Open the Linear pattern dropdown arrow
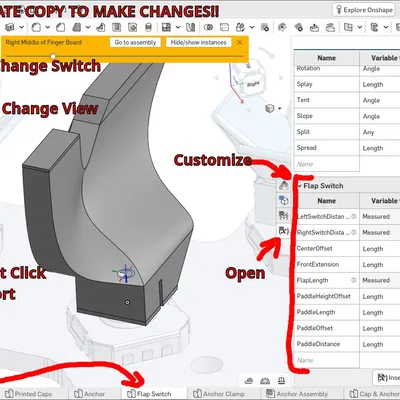This screenshot has height=400, width=400. click(x=178, y=27)
